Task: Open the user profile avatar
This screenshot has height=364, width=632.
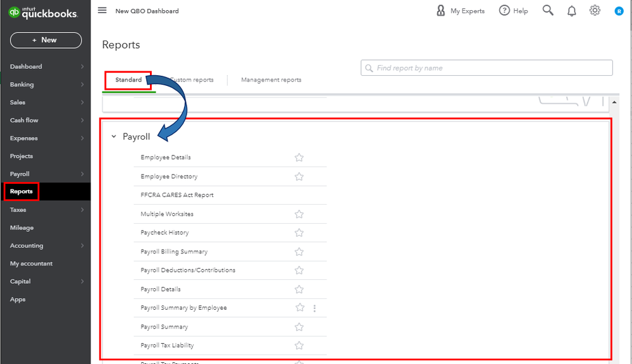Action: 619,11
